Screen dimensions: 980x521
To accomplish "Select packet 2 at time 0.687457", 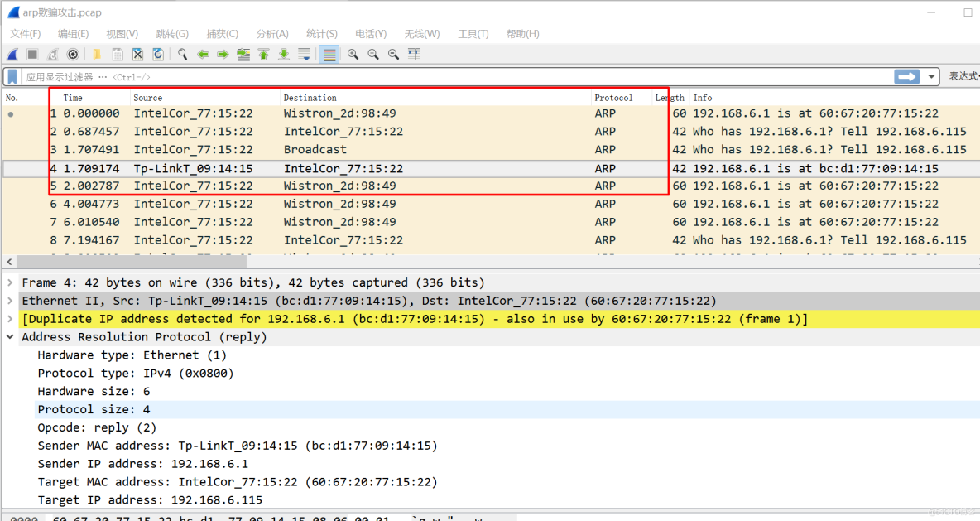I will (491, 132).
